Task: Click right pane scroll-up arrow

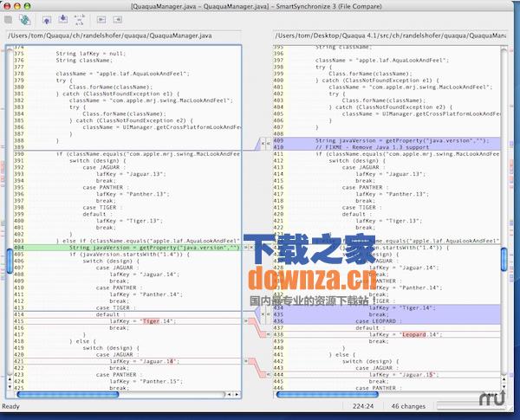Action: (x=504, y=378)
